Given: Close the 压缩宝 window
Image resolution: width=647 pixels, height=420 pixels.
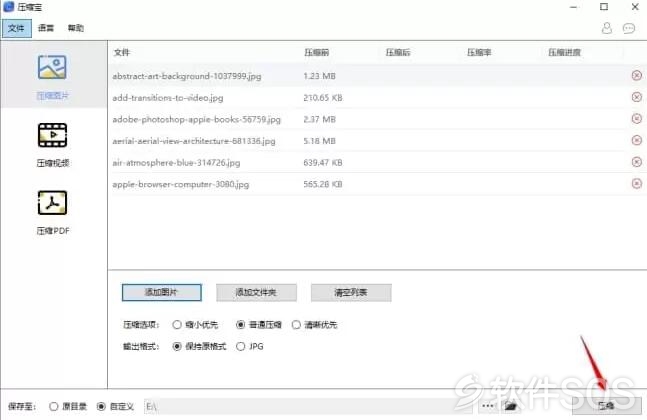Looking at the screenshot, I should (635, 7).
